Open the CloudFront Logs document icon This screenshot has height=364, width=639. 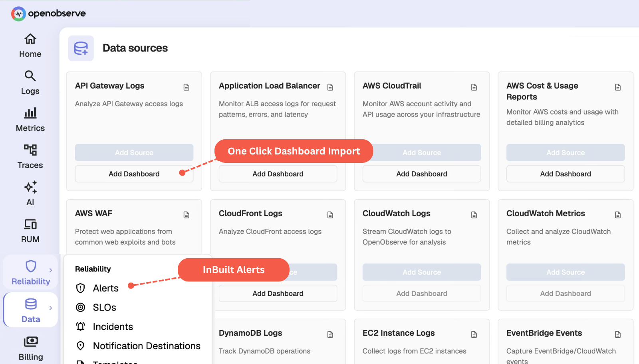coord(330,215)
